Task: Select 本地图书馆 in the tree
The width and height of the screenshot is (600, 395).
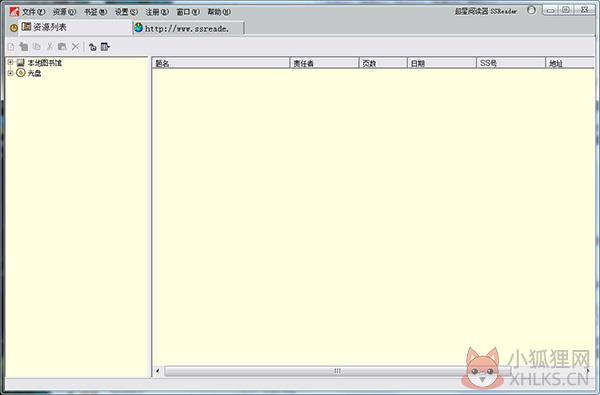Action: pos(44,63)
